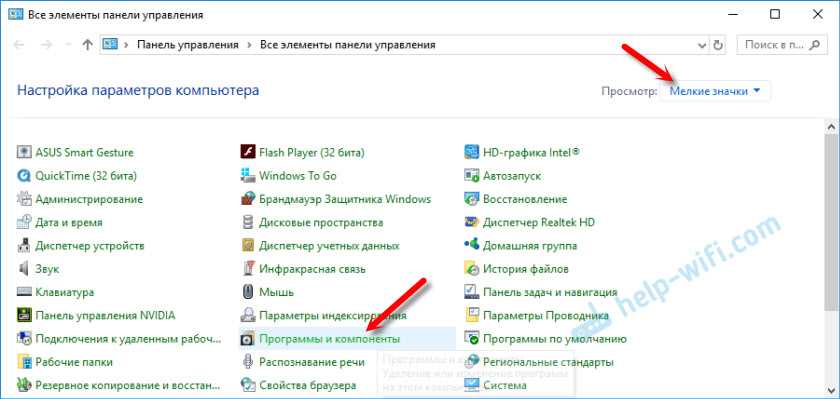Click the Диспетчер учетных данных icon

[x=248, y=246]
